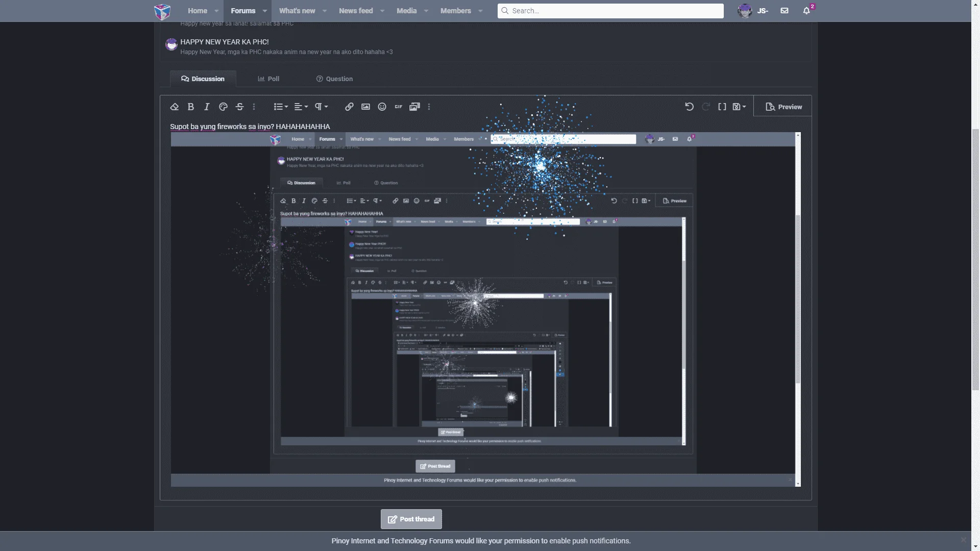980x551 pixels.
Task: Open the News feed navigation item
Action: (x=356, y=11)
